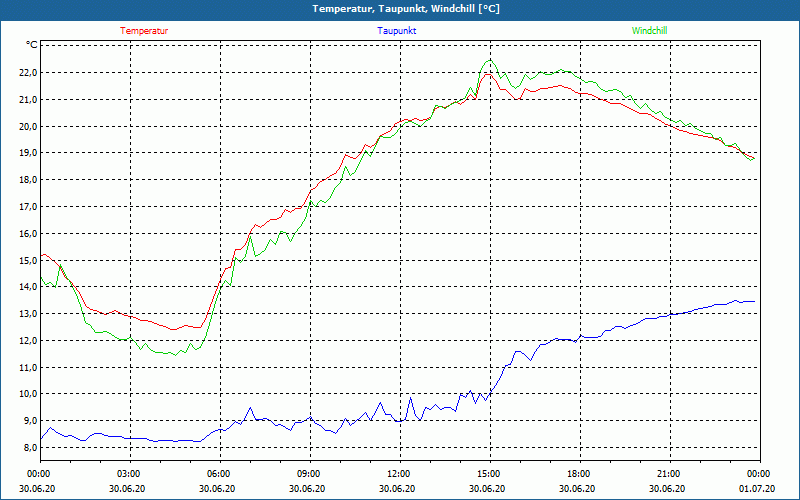
Task: Click the 16,0 y-axis value
Action: click(x=29, y=234)
